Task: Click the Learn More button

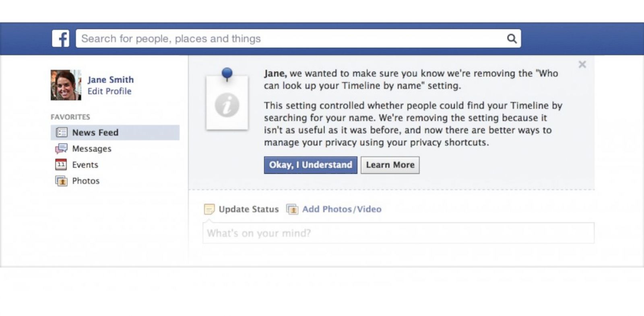Action: click(390, 165)
